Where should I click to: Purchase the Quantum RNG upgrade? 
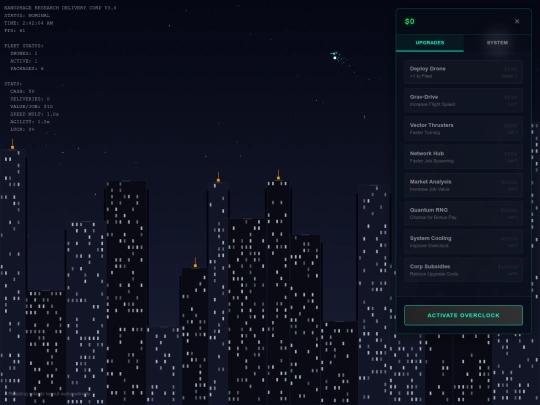point(463,213)
